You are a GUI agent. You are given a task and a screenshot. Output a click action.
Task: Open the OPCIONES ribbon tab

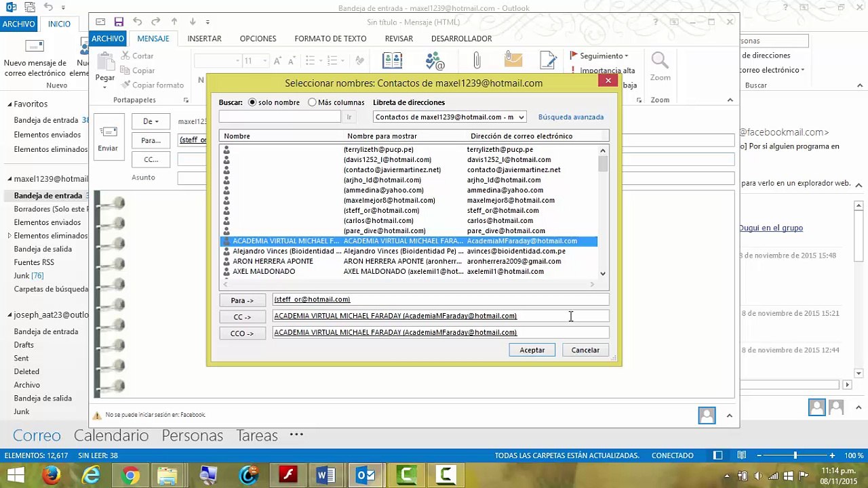coord(258,39)
